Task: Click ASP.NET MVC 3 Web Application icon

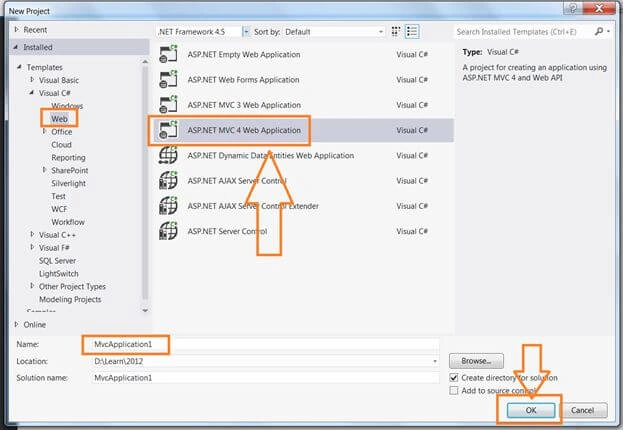Action: click(x=168, y=105)
